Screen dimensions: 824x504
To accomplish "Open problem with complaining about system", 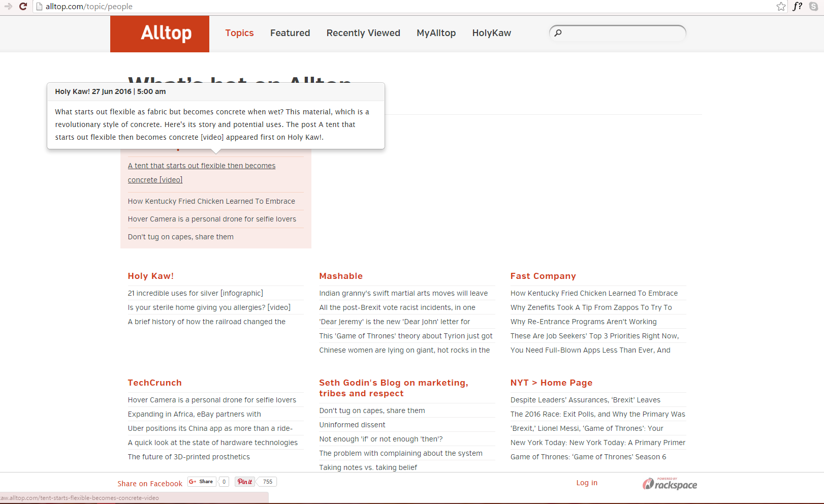I will pyautogui.click(x=401, y=453).
